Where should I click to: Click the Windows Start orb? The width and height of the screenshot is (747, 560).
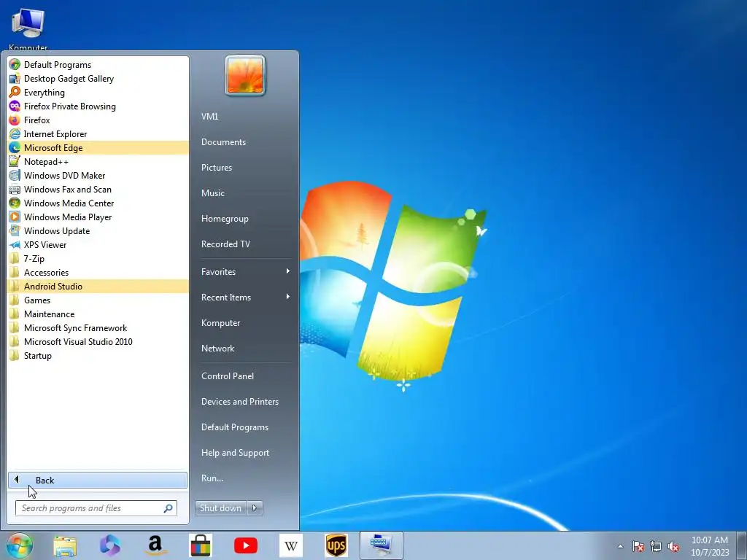click(20, 545)
